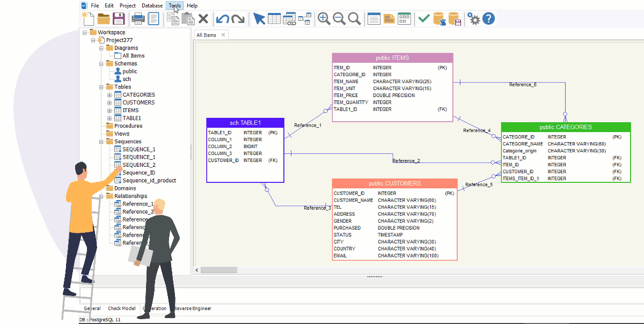Screen dimensions: 644x324
Task: Click the Save floppy disk icon
Action: coord(119,19)
